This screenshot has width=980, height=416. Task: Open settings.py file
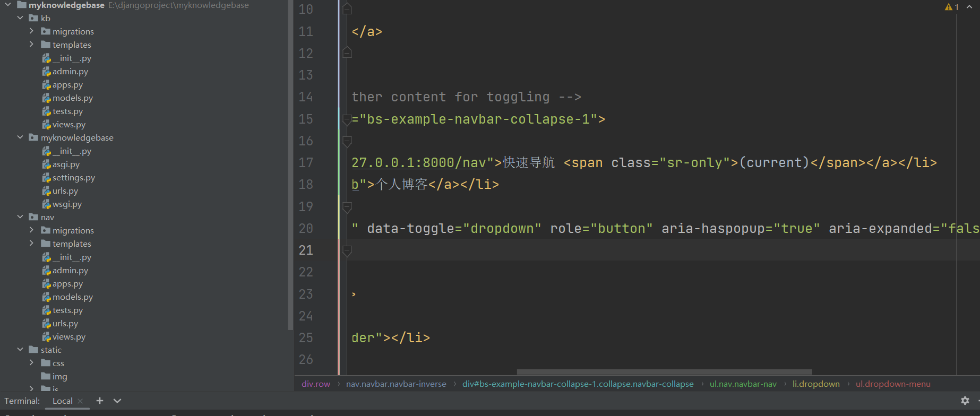(x=74, y=177)
